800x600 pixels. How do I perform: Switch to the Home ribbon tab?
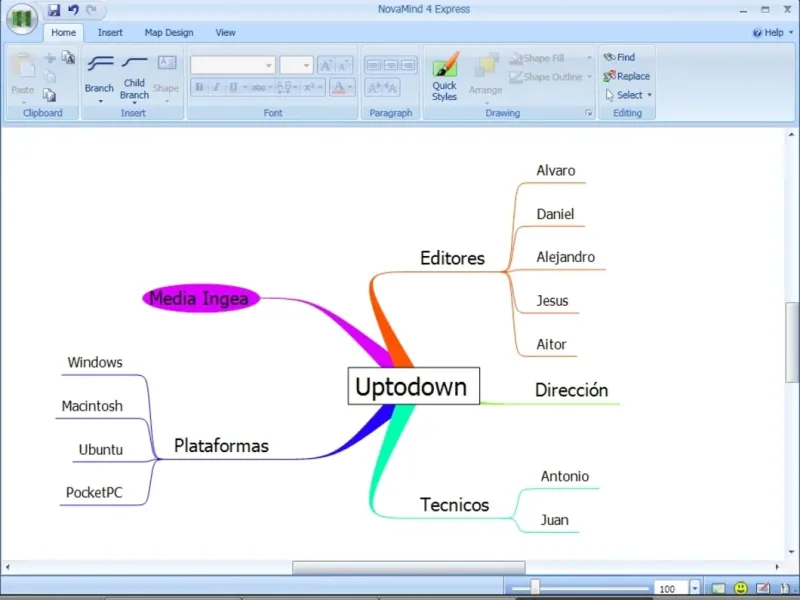coord(63,33)
